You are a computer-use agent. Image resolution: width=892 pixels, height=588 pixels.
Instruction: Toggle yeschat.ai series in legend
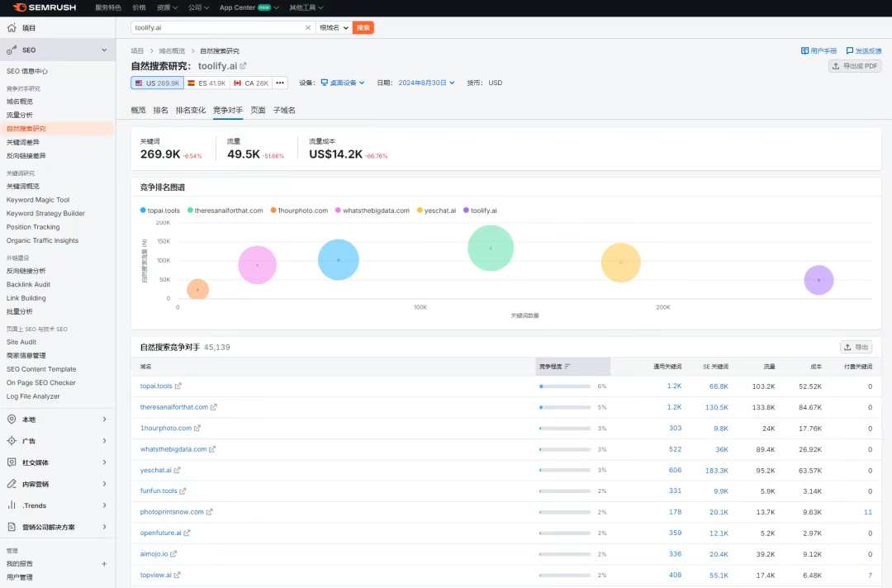click(436, 211)
